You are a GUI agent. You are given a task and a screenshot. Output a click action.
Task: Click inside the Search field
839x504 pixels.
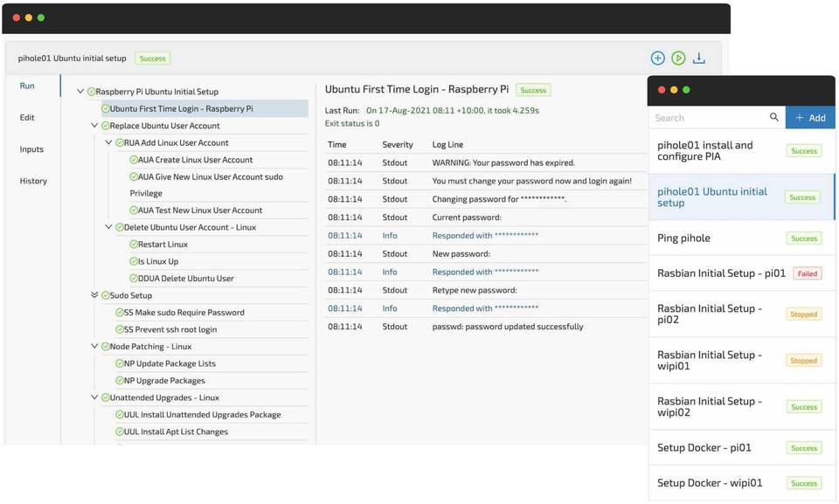(x=708, y=117)
